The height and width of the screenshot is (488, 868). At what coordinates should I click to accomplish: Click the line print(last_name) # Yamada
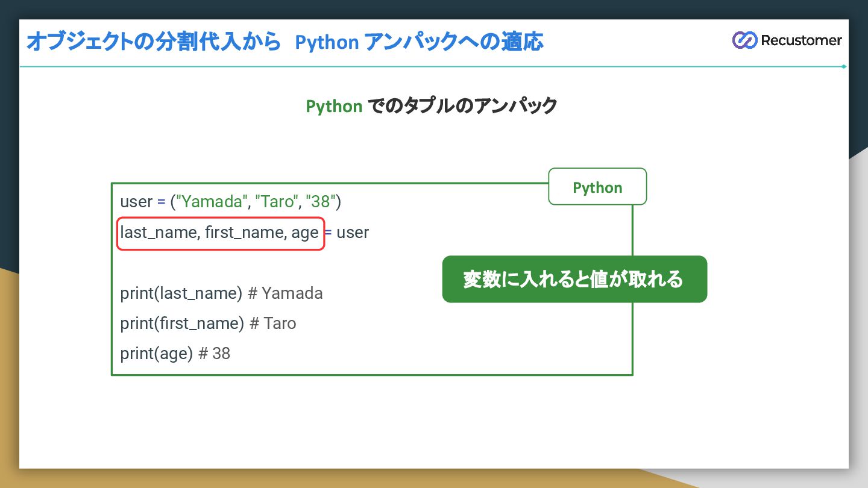[221, 293]
